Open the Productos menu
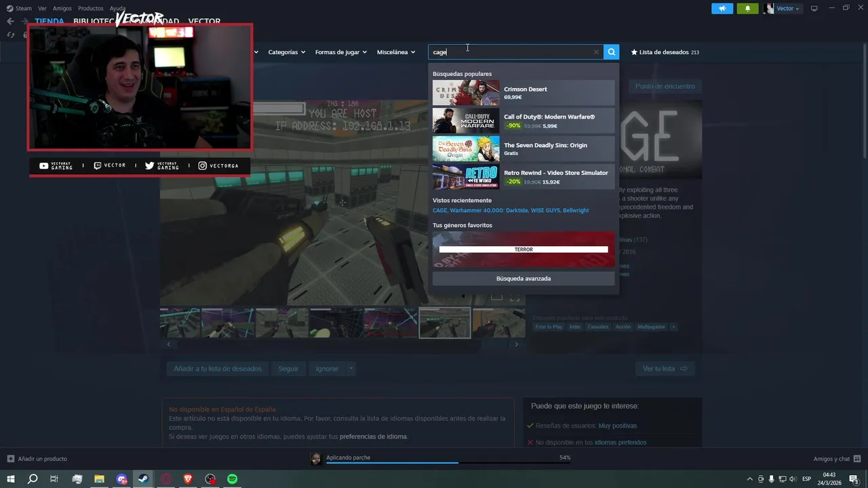The height and width of the screenshot is (488, 868). [91, 8]
